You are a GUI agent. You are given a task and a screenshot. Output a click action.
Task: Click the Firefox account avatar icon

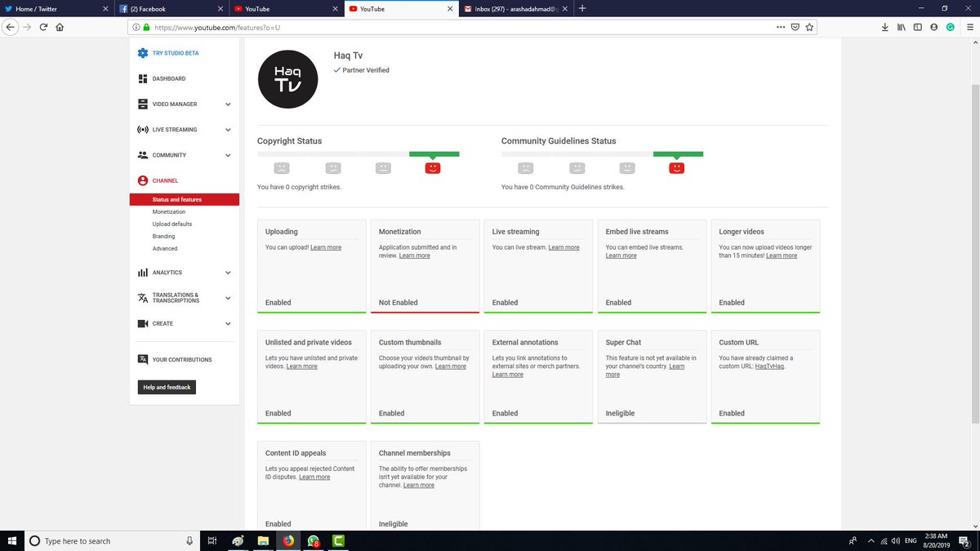pos(934,26)
